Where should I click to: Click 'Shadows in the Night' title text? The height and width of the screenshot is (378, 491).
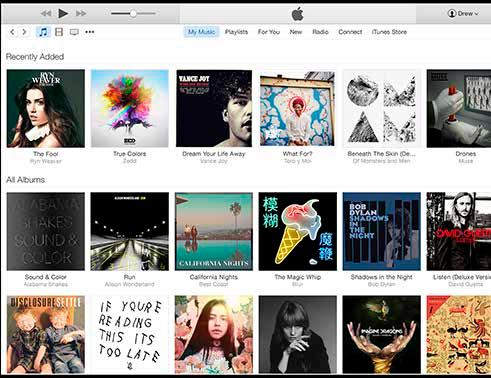tap(382, 277)
